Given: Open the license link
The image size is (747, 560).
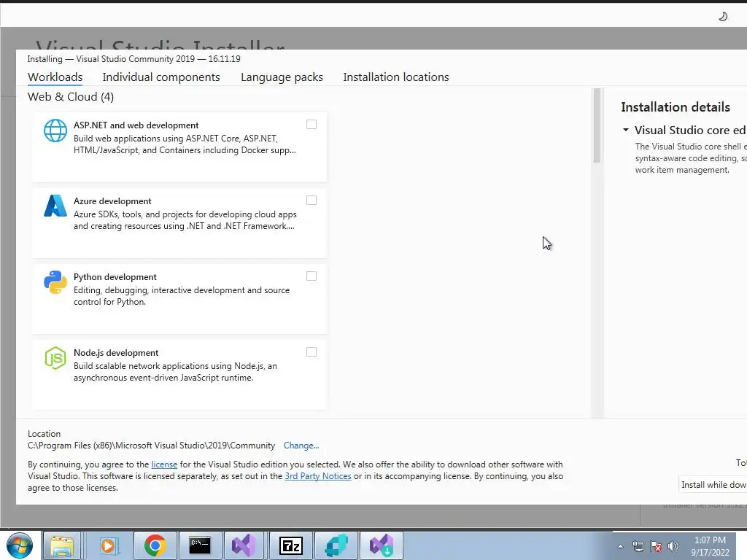Looking at the screenshot, I should (164, 464).
